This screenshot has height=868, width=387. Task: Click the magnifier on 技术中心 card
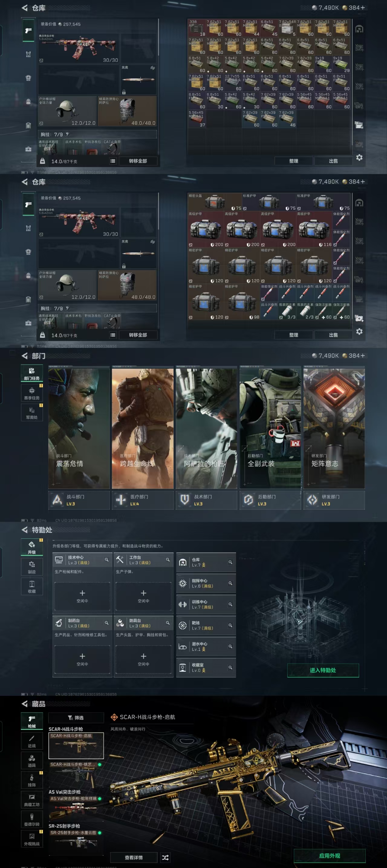pyautogui.click(x=107, y=560)
